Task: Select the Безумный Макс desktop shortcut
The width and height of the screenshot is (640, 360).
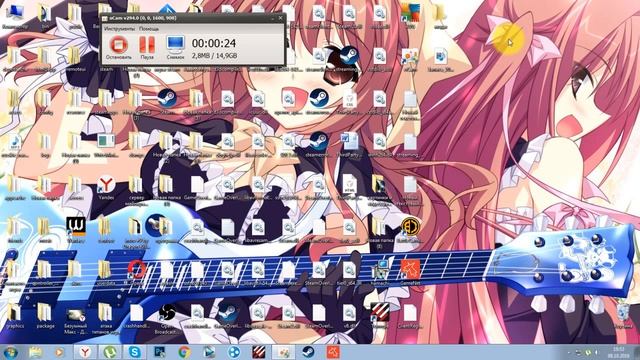Action: tap(76, 320)
